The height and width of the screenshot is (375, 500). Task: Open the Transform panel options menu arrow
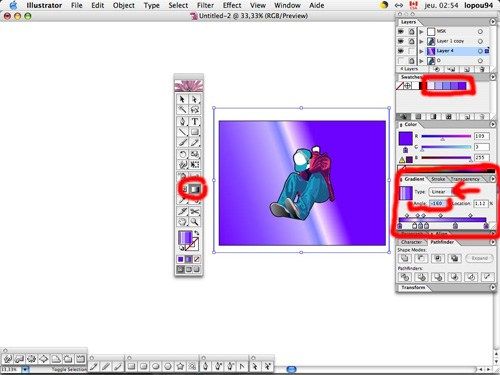pyautogui.click(x=493, y=287)
